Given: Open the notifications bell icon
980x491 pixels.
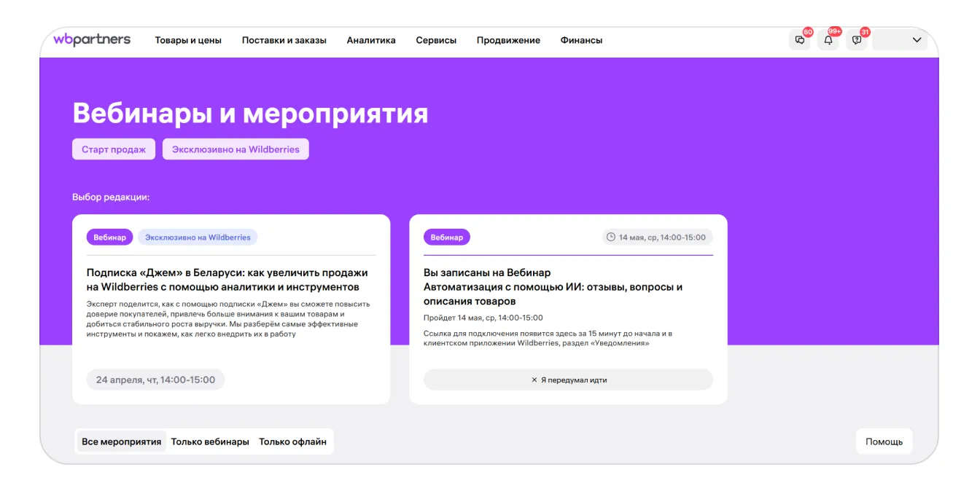Looking at the screenshot, I should (x=828, y=40).
